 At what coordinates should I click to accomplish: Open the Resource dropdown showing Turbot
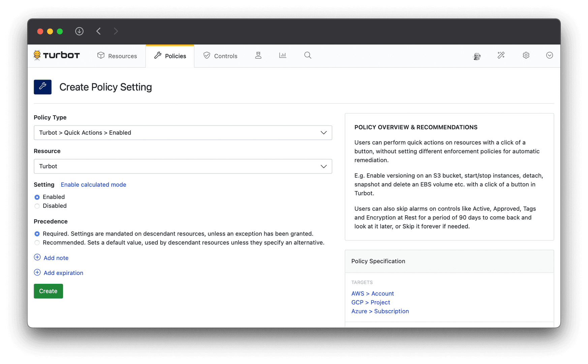(183, 166)
